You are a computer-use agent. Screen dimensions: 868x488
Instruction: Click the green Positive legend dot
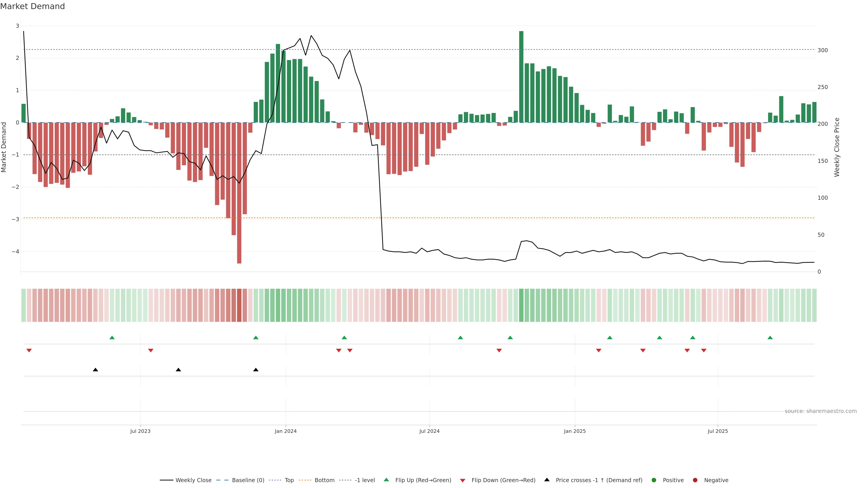click(654, 480)
